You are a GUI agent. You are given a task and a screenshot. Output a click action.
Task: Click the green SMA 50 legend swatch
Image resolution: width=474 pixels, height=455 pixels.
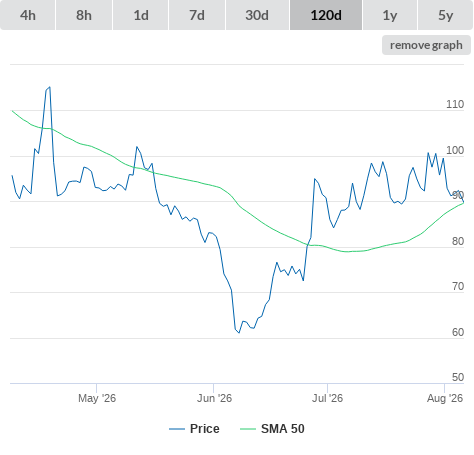(248, 429)
